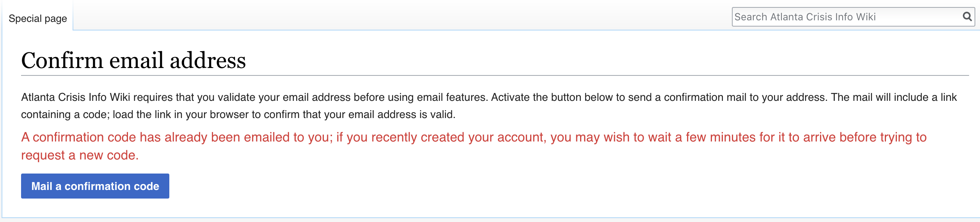980x222 pixels.
Task: Click the word 'Confirm' in the page title
Action: [x=62, y=60]
